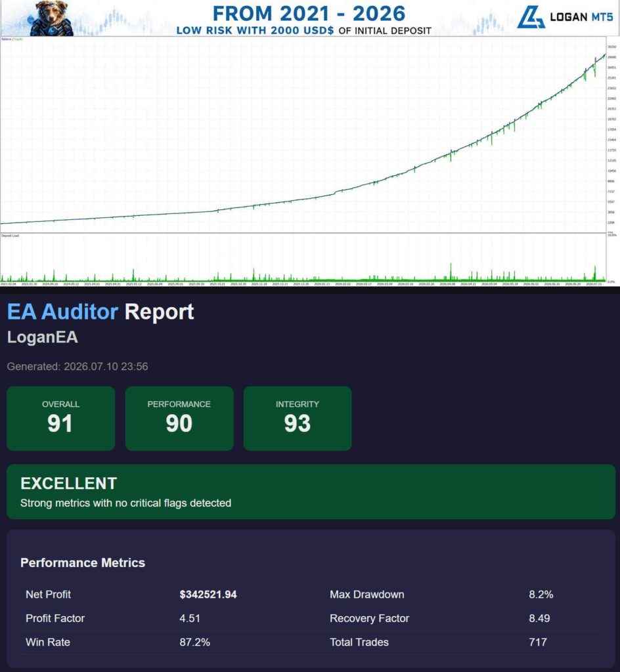Click the 'EA Auditor Report' title
The height and width of the screenshot is (672, 620).
(x=100, y=312)
